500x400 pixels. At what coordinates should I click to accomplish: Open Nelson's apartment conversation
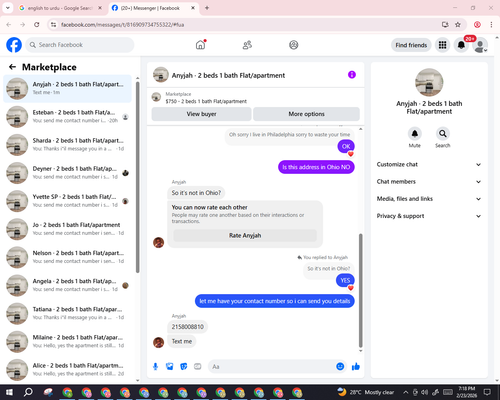tap(67, 257)
